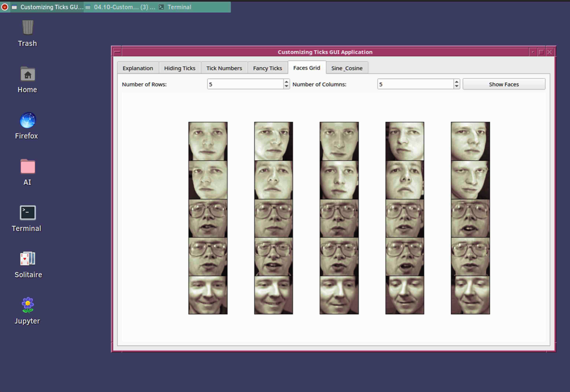The width and height of the screenshot is (570, 392).
Task: Click the top-left face thumbnail
Action: pos(208,141)
